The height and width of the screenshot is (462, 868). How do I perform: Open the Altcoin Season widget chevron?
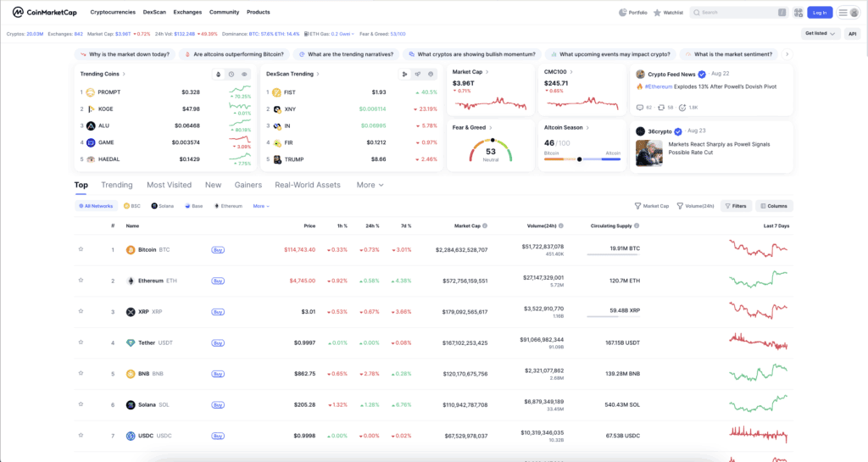coord(588,128)
